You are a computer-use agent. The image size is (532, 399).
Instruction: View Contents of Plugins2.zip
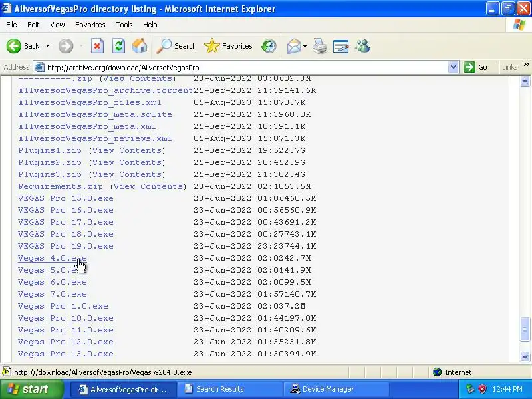tap(127, 162)
